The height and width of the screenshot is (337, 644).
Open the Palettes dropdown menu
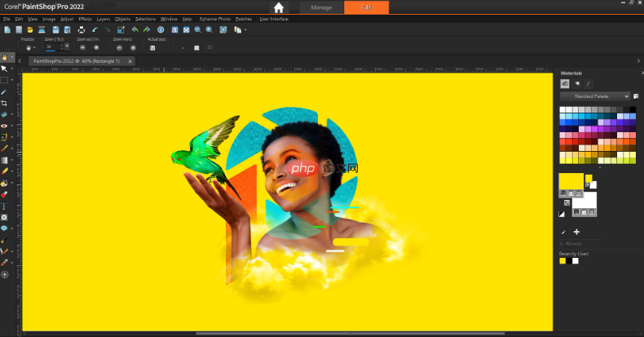click(244, 19)
